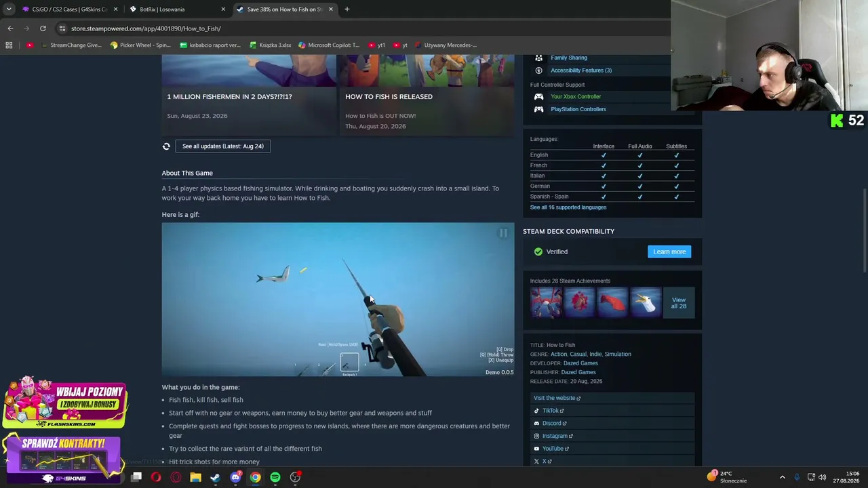Open PlayStation Controllers link
Screen dimensions: 868x488
click(578, 109)
